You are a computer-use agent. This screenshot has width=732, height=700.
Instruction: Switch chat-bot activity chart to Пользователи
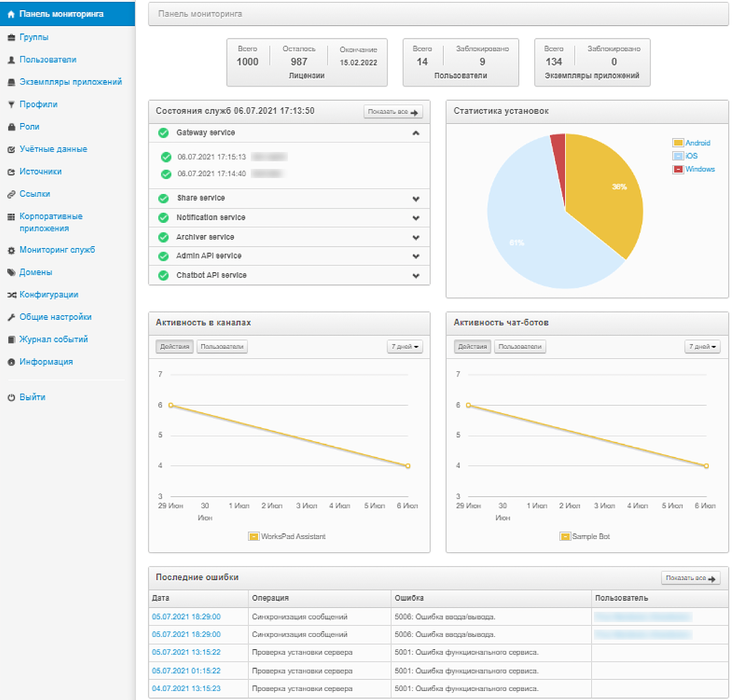point(520,347)
